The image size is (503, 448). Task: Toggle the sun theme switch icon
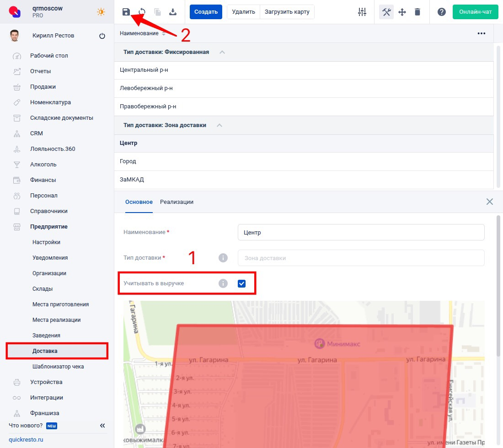click(101, 12)
